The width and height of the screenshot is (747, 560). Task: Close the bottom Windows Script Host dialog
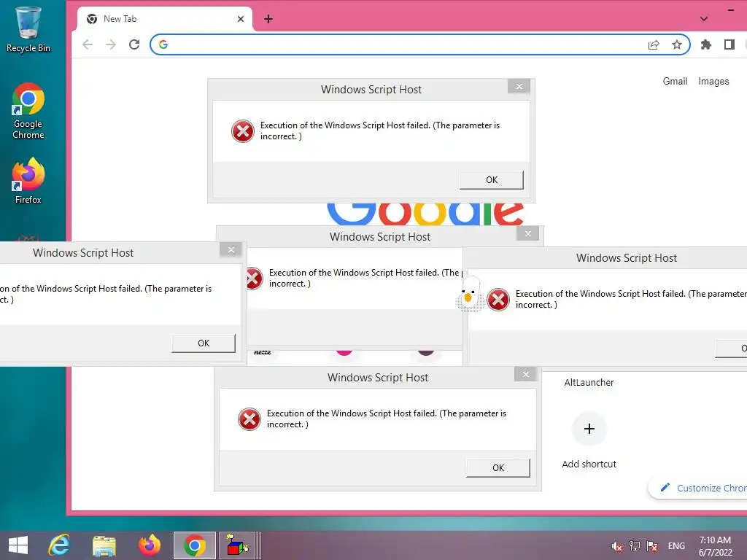[x=526, y=374]
